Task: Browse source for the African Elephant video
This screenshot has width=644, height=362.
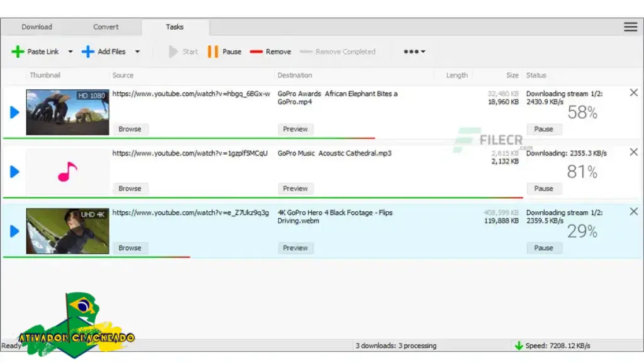Action: [x=130, y=129]
